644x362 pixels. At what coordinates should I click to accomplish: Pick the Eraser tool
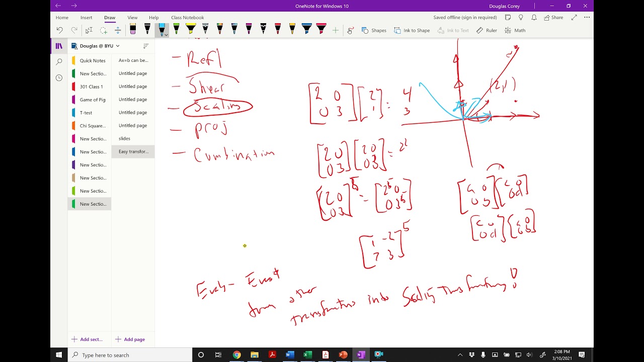click(133, 29)
